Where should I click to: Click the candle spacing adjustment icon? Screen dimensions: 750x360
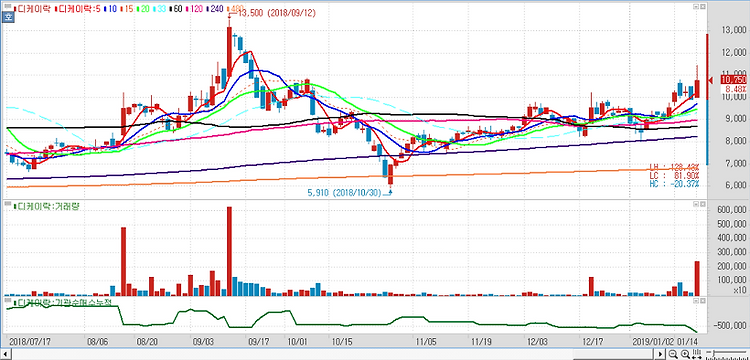click(696, 354)
